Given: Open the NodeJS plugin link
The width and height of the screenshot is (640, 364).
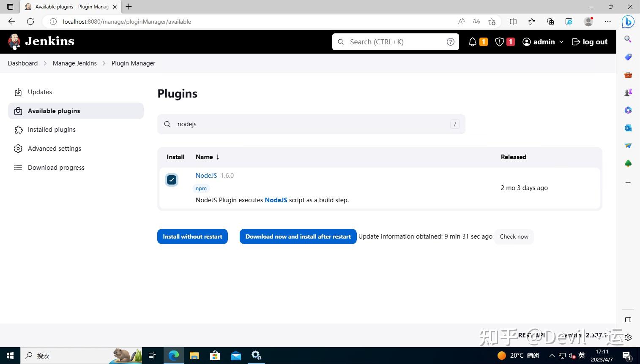Looking at the screenshot, I should pyautogui.click(x=206, y=175).
